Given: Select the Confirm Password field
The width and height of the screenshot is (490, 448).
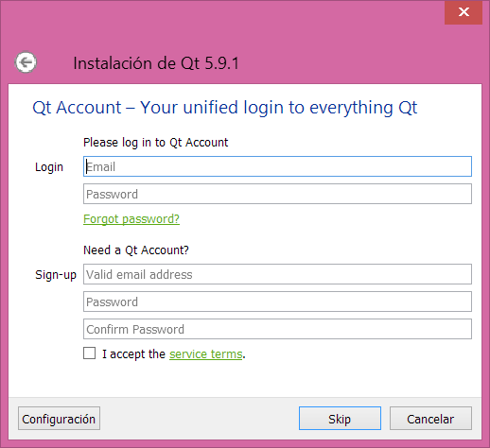Looking at the screenshot, I should click(x=277, y=329).
